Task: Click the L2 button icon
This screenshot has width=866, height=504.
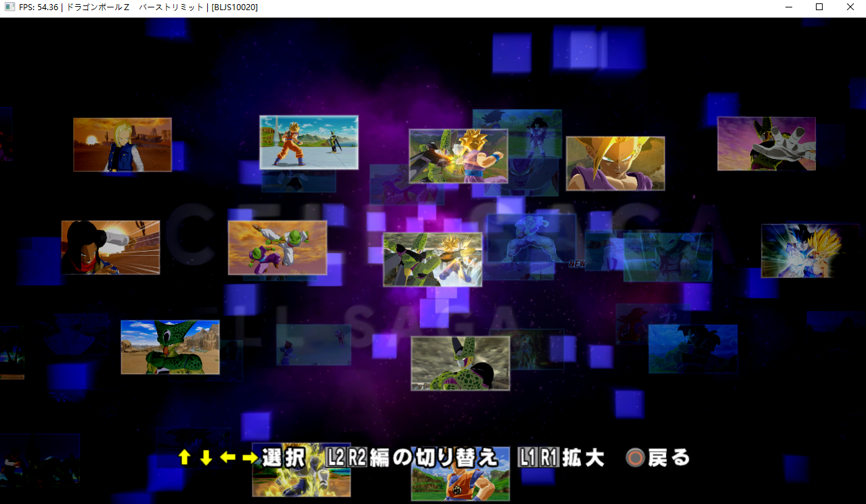Action: point(336,458)
